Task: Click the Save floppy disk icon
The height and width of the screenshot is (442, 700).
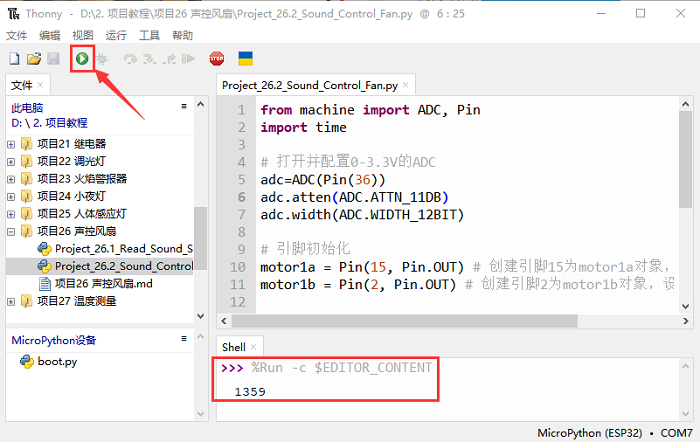Action: click(52, 59)
